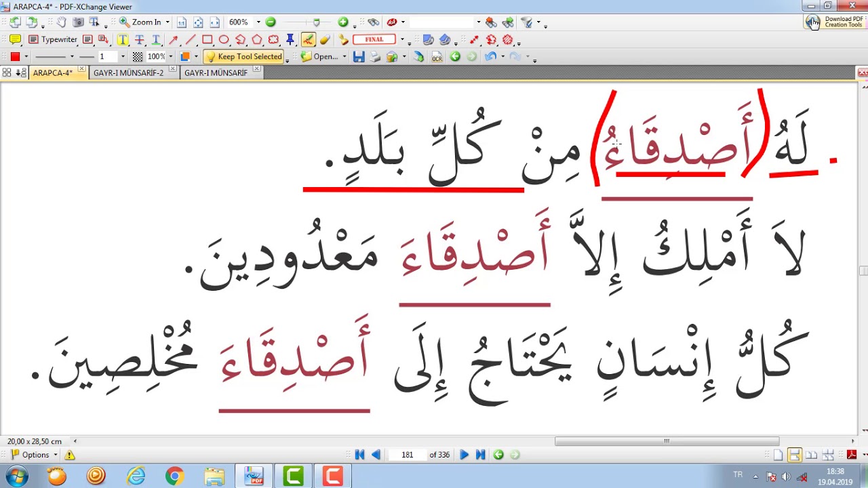Click the horizontal scrollbar thumb
868x488 pixels.
667,441
